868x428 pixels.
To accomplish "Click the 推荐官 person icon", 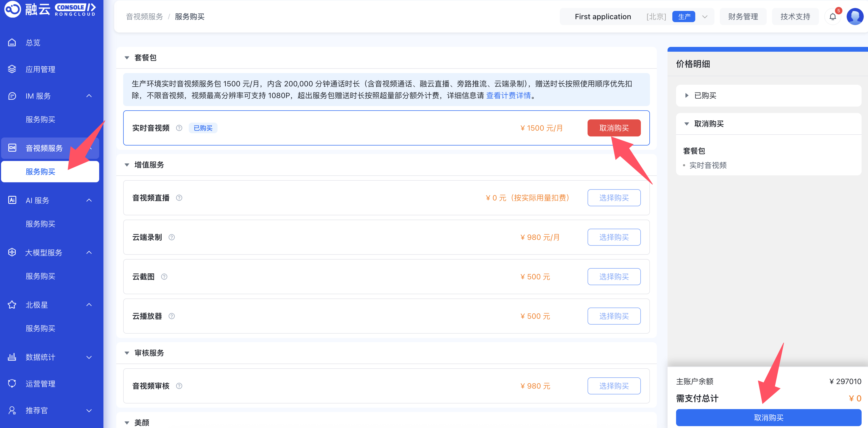I will tap(12, 410).
